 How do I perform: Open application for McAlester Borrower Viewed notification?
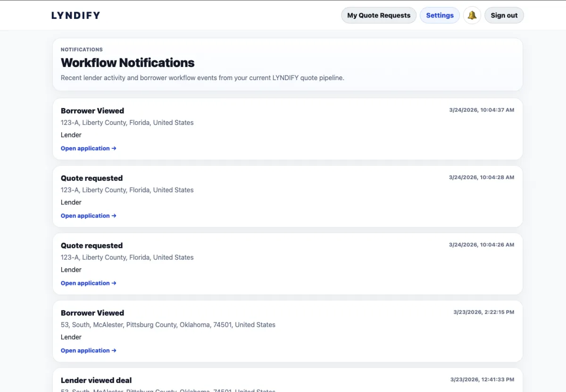88,351
